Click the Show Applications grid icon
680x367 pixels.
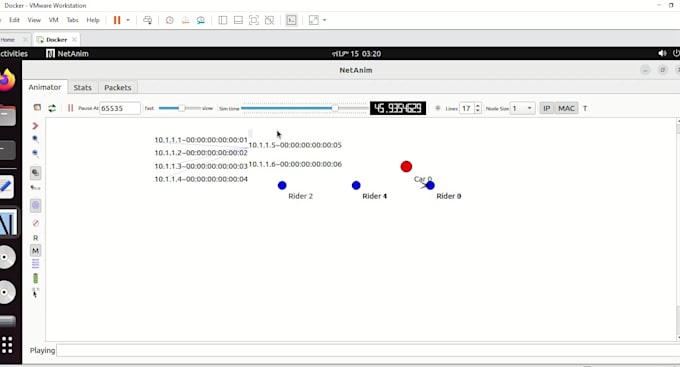(7, 345)
